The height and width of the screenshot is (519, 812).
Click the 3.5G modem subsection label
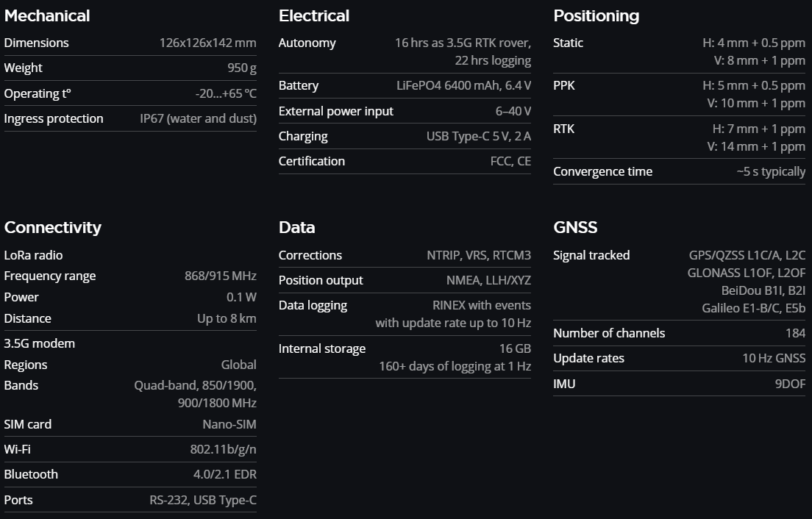click(x=39, y=343)
